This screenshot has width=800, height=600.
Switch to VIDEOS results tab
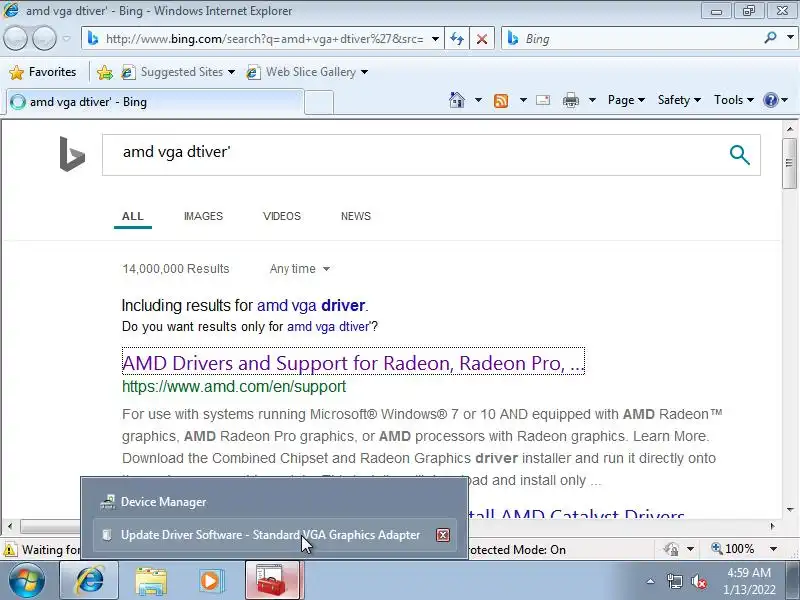coord(282,216)
